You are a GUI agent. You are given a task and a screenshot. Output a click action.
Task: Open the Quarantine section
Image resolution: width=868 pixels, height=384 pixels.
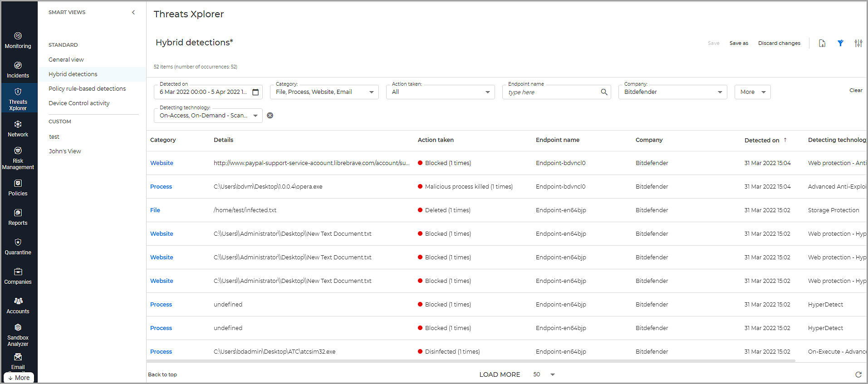(18, 246)
